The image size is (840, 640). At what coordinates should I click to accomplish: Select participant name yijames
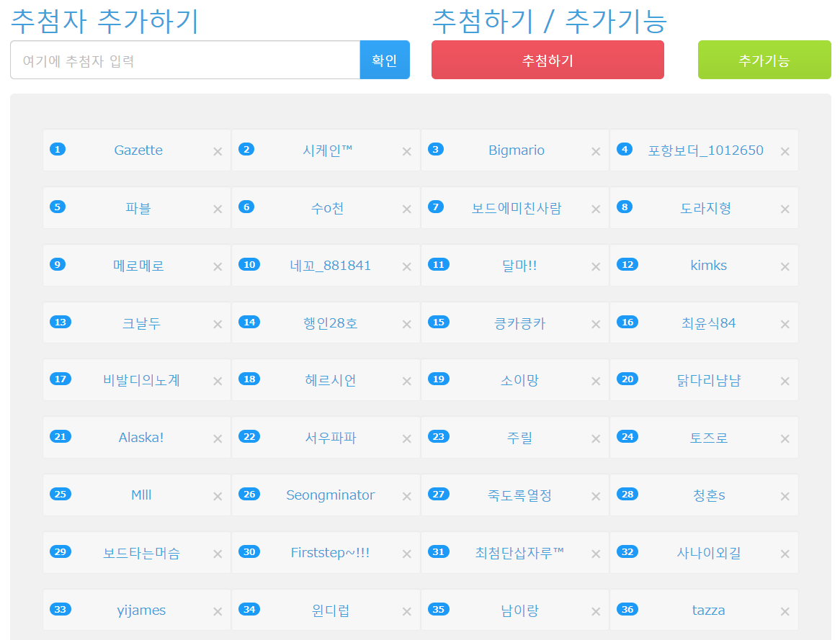coord(141,610)
